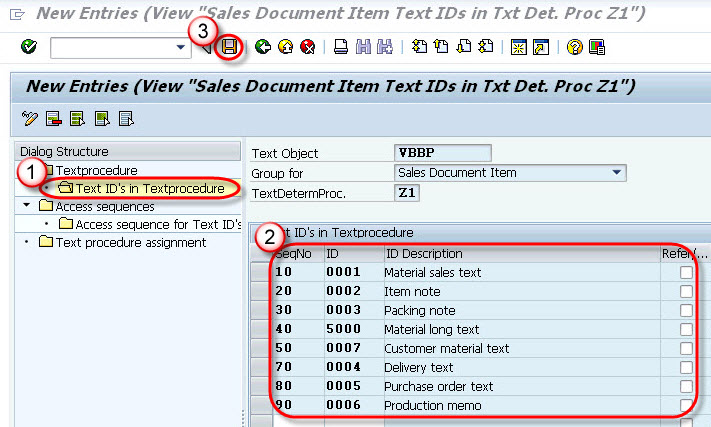
Task: Click ID cell 5000 Material long text
Action: (x=342, y=329)
